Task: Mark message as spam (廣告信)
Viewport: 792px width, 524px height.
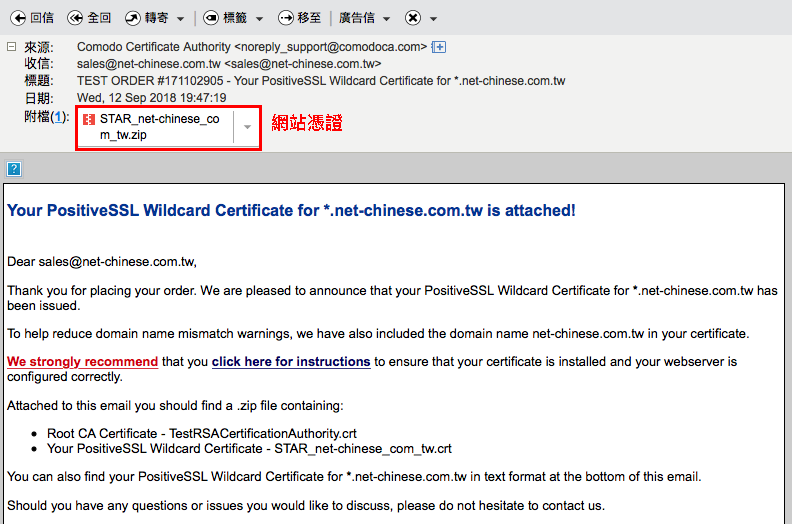Action: coord(357,18)
